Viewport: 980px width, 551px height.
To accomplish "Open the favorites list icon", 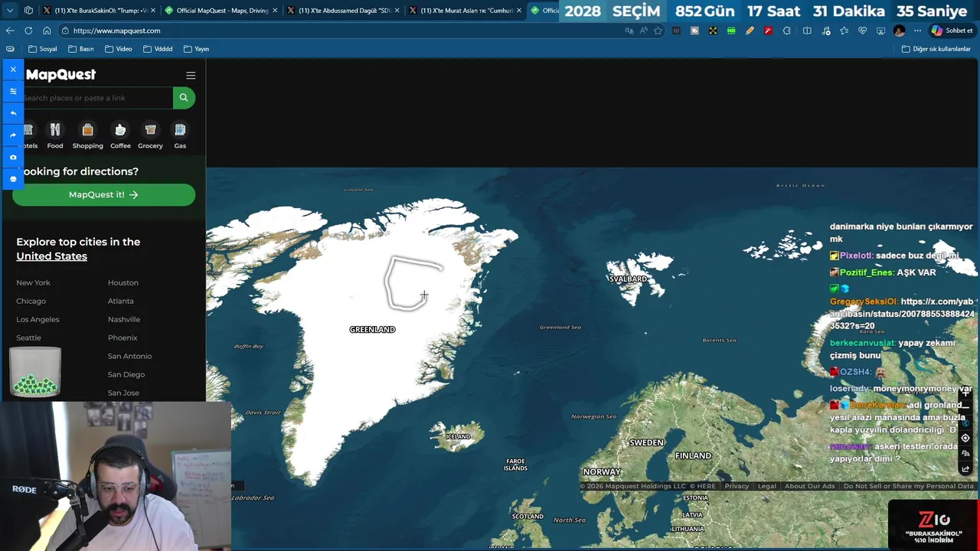I will click(844, 31).
